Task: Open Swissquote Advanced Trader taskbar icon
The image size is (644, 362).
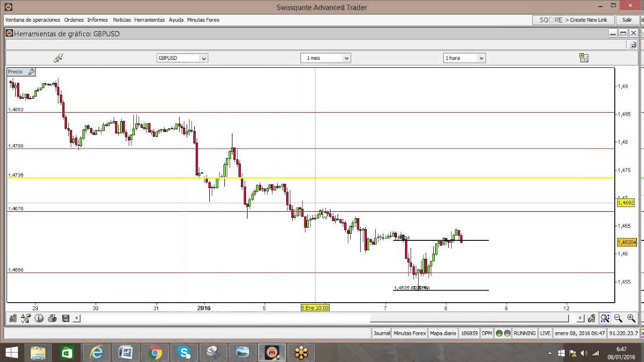Action: tap(272, 352)
